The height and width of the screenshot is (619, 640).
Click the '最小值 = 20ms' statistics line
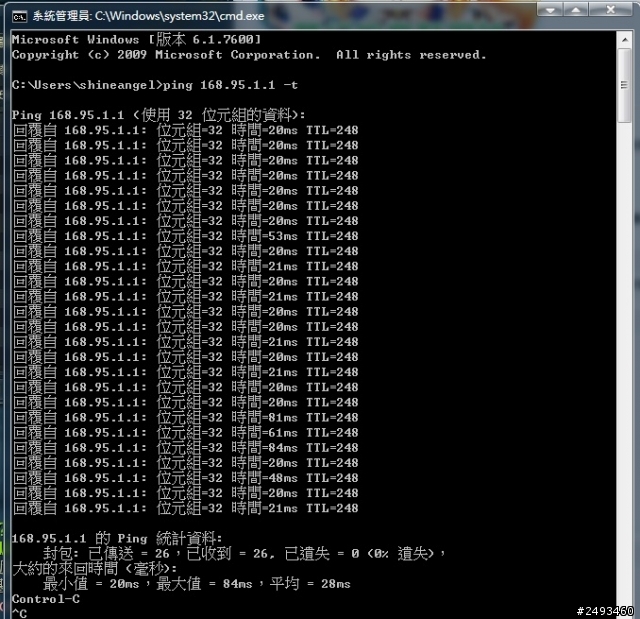196,584
